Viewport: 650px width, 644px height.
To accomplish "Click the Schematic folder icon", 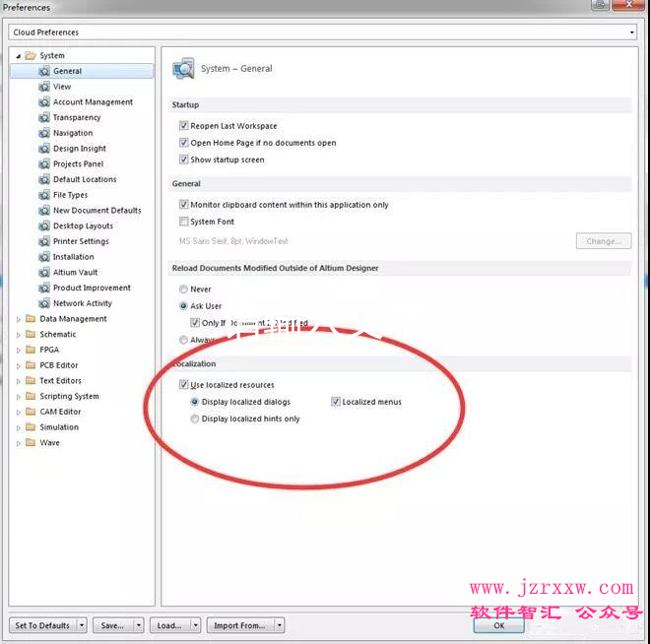I will click(31, 334).
